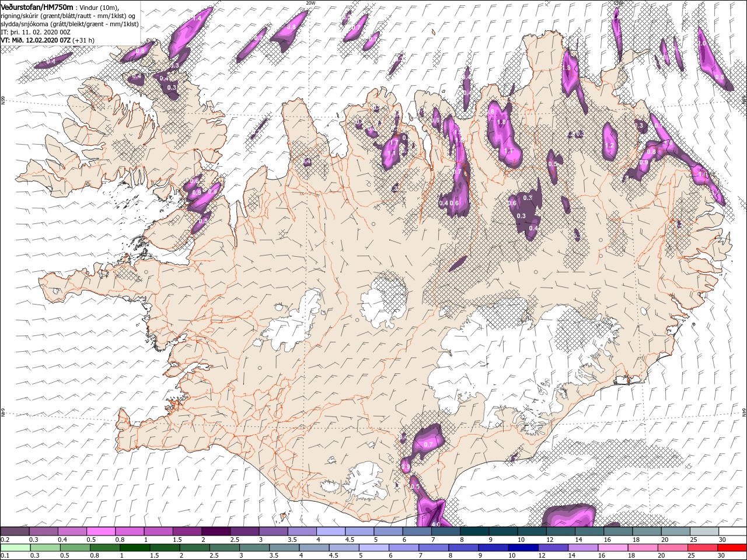The image size is (747, 560).
Task: Pick the light pink 16 swatch, rain legend
Action: [612, 548]
